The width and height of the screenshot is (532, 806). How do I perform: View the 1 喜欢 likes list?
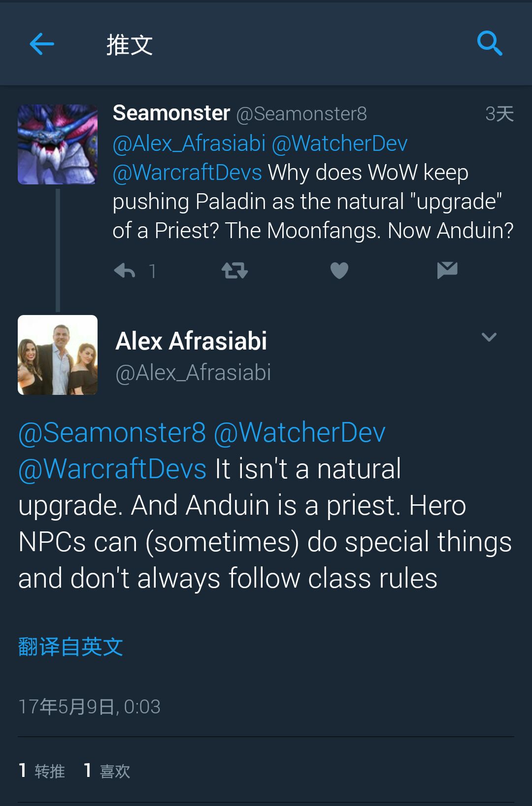coord(107,771)
